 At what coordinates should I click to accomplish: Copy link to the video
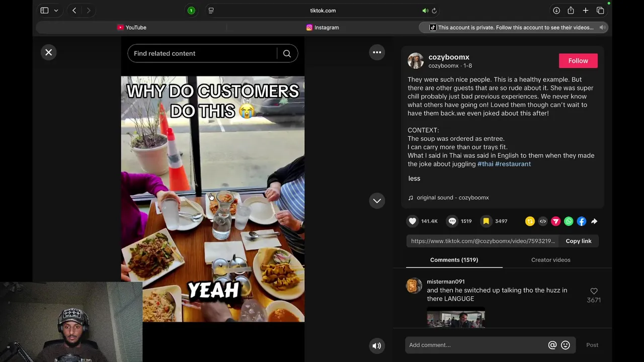(x=578, y=241)
